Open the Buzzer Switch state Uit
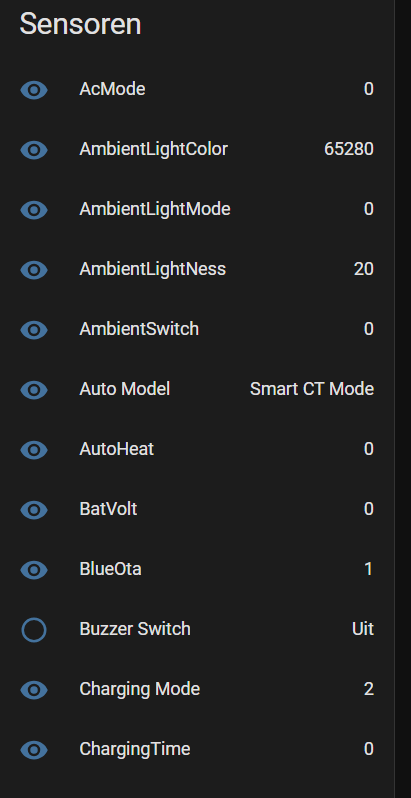Viewport: 411px width, 798px height. [363, 629]
